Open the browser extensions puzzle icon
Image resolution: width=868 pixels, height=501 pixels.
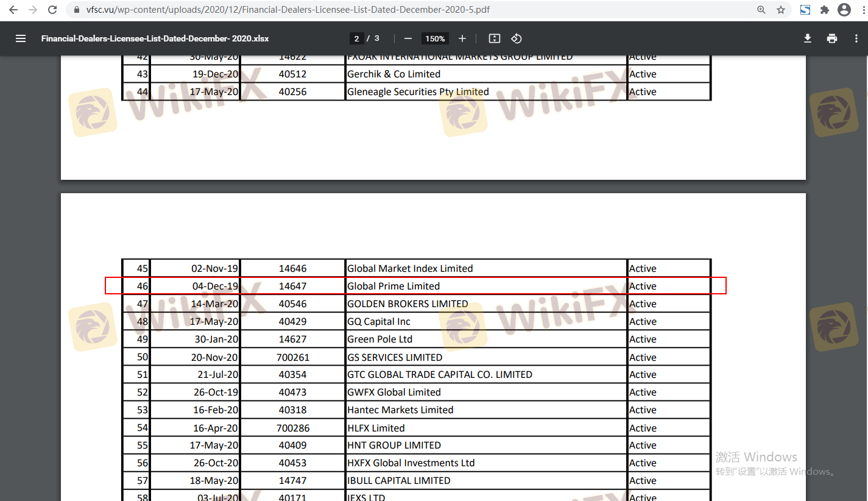click(x=825, y=10)
